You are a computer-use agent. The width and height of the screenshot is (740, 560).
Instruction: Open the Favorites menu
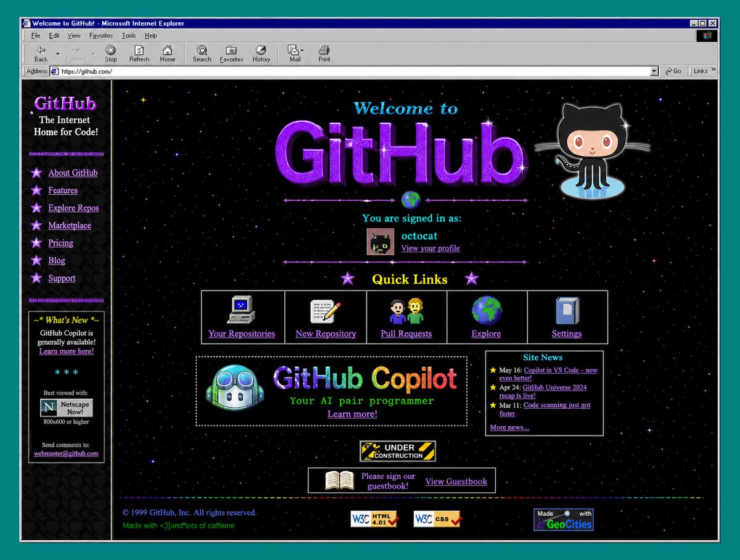(101, 36)
